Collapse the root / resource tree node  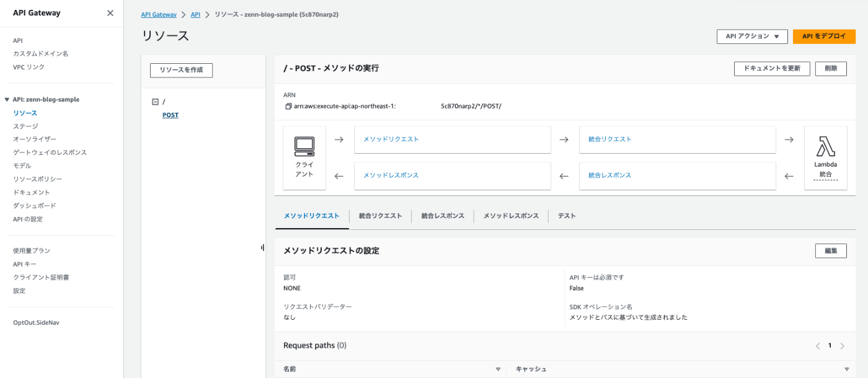tap(155, 102)
